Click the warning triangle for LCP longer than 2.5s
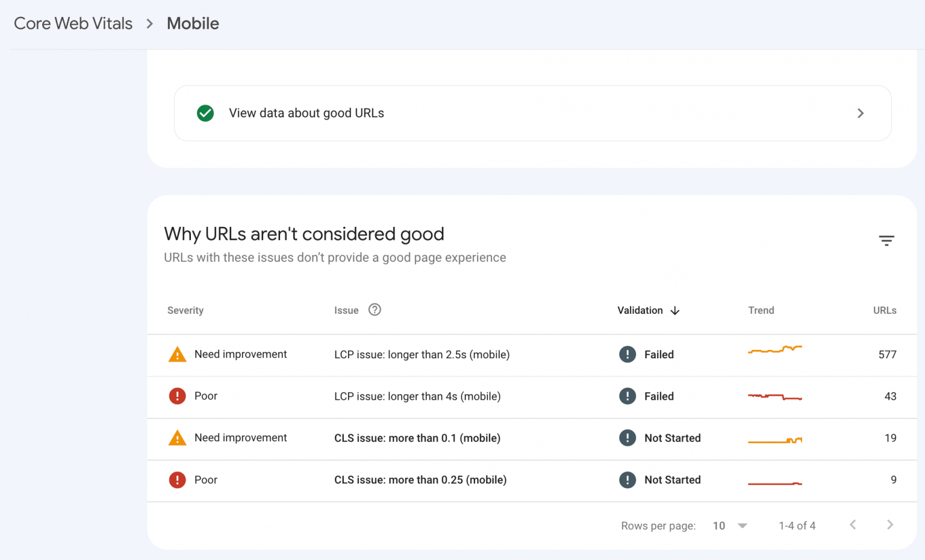 177,354
